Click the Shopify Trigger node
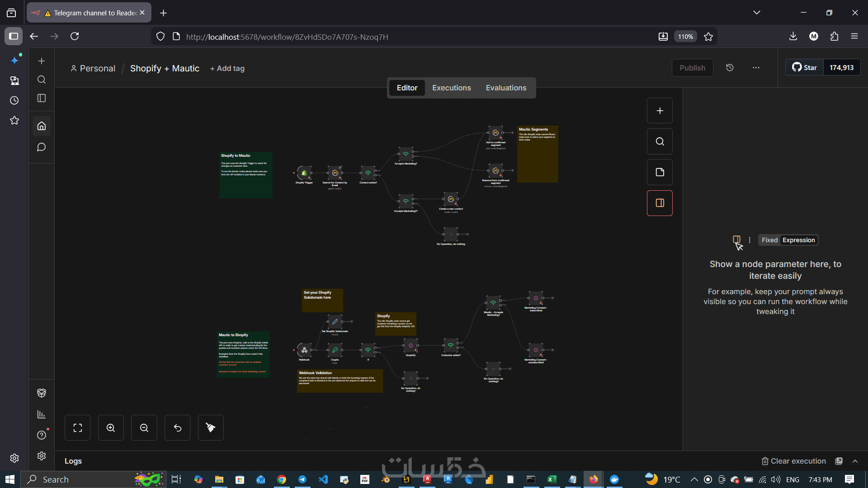 click(304, 173)
